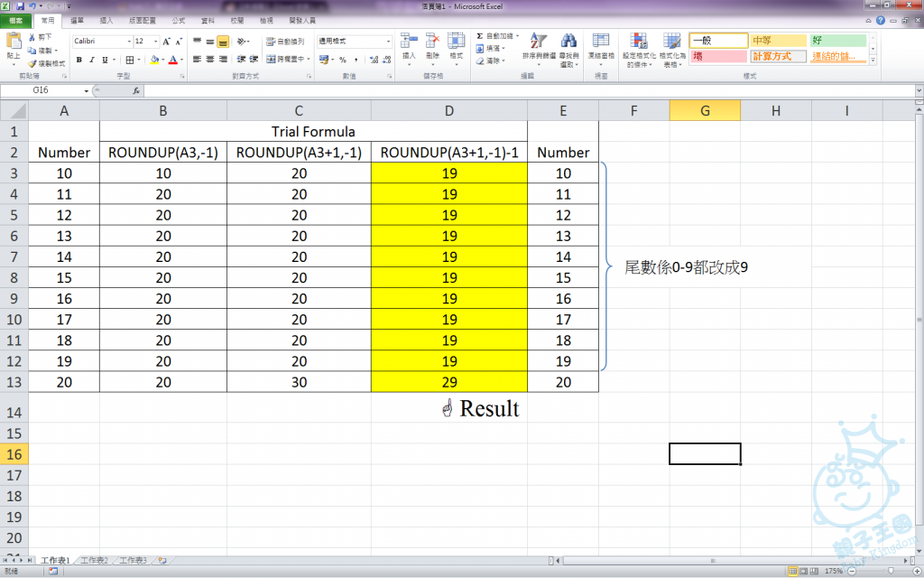This screenshot has height=578, width=924.
Task: Decrease font size with the small A icon
Action: (178, 42)
